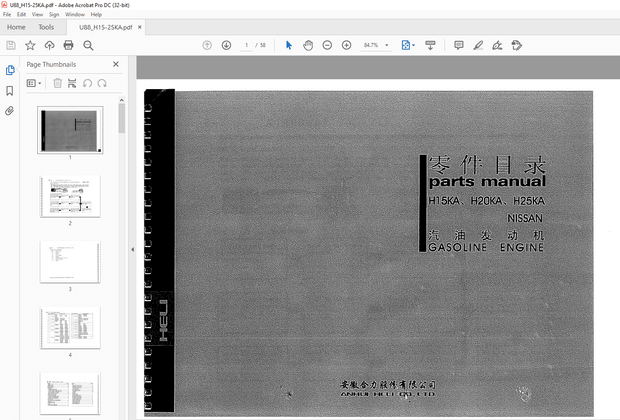Click the scrolling mode keyboard icon
The height and width of the screenshot is (420, 620).
[x=431, y=45]
